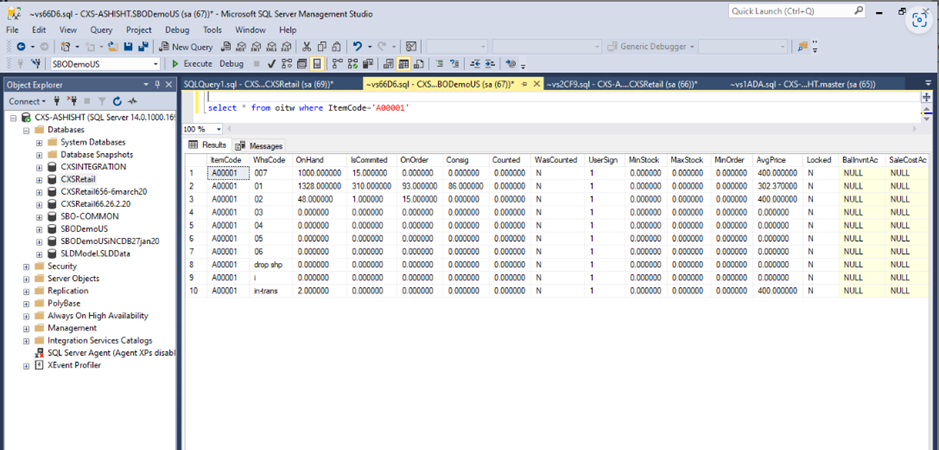
Task: Click the Include Client Statistics icon
Action: [x=368, y=64]
